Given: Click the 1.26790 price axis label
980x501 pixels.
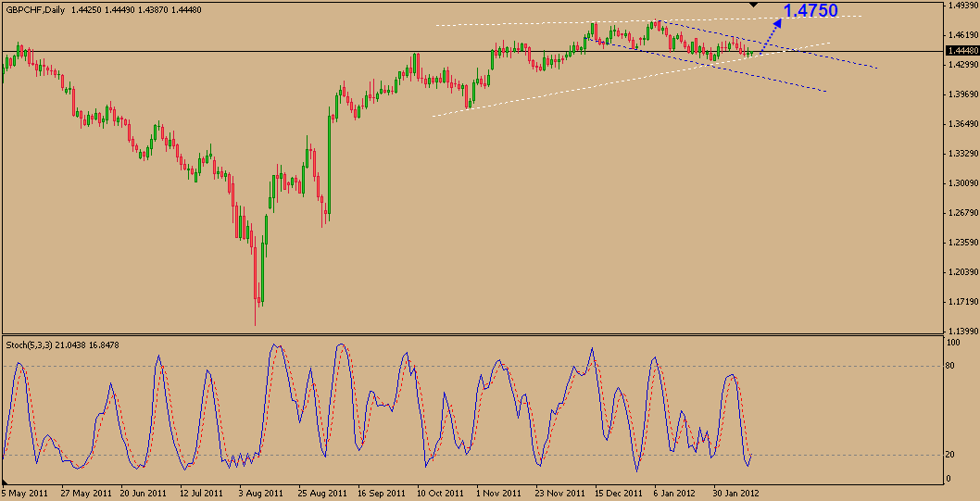Looking at the screenshot, I should click(963, 213).
